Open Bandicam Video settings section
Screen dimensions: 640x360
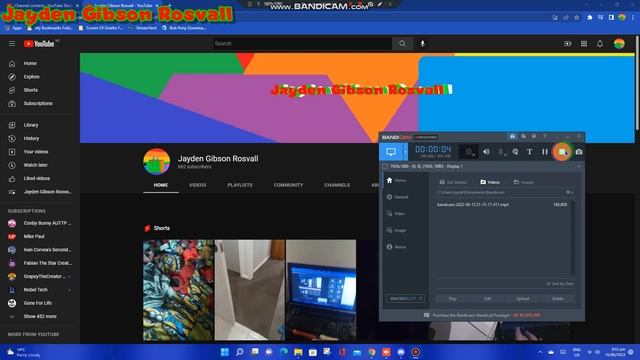click(x=396, y=213)
